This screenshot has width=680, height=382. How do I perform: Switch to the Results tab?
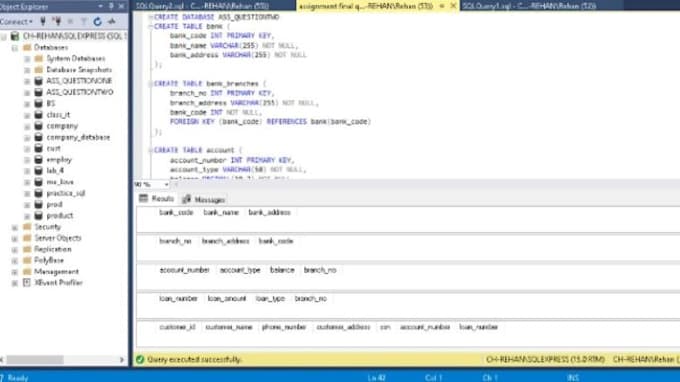click(157, 199)
